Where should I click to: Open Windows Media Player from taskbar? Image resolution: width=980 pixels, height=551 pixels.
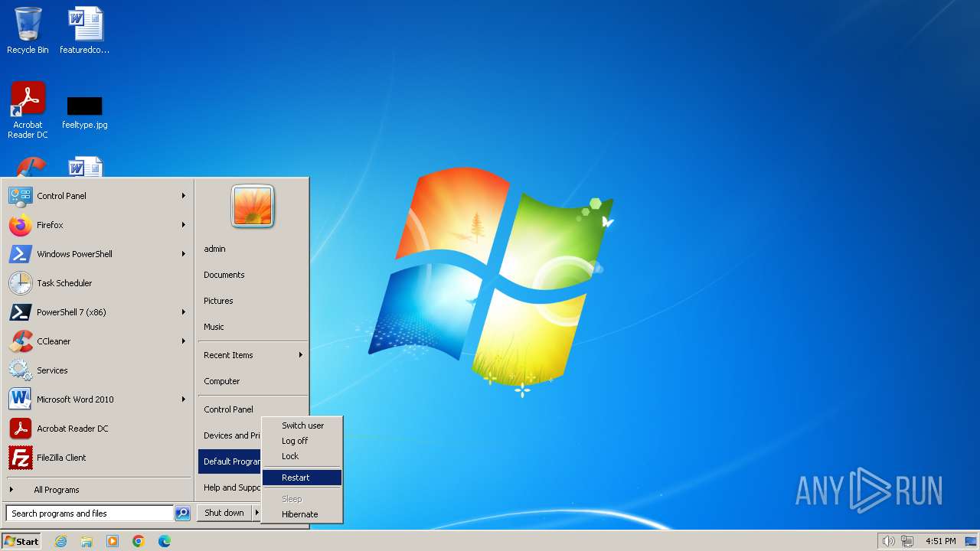pyautogui.click(x=113, y=541)
